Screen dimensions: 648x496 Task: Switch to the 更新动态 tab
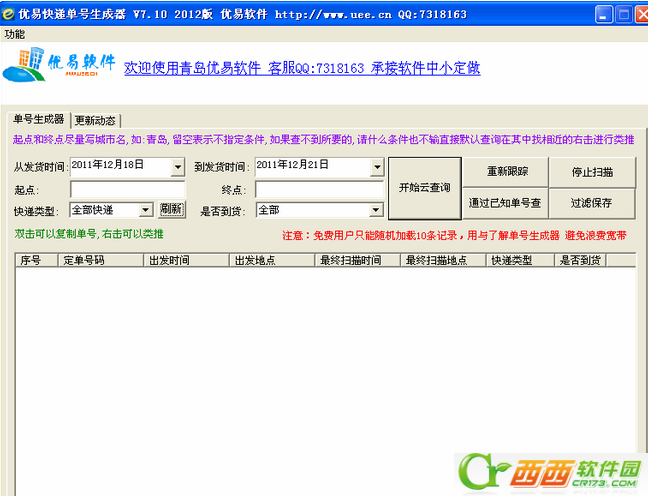(95, 121)
